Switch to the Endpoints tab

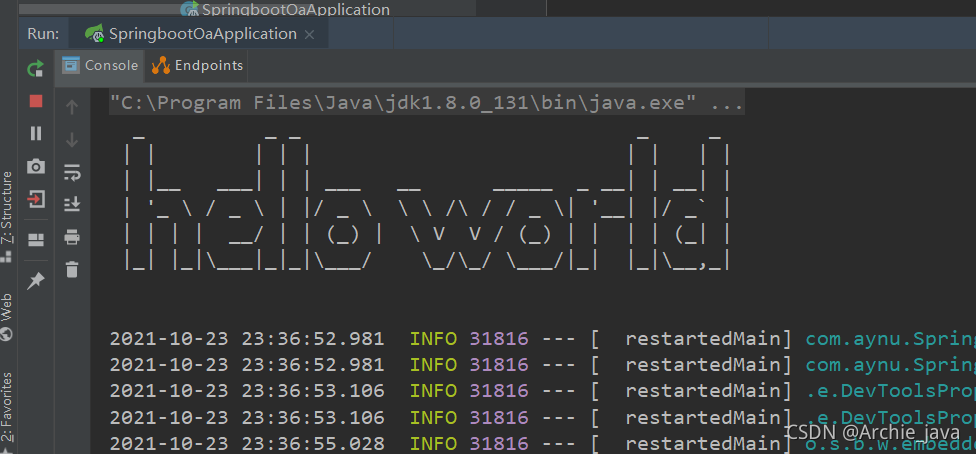pos(197,65)
